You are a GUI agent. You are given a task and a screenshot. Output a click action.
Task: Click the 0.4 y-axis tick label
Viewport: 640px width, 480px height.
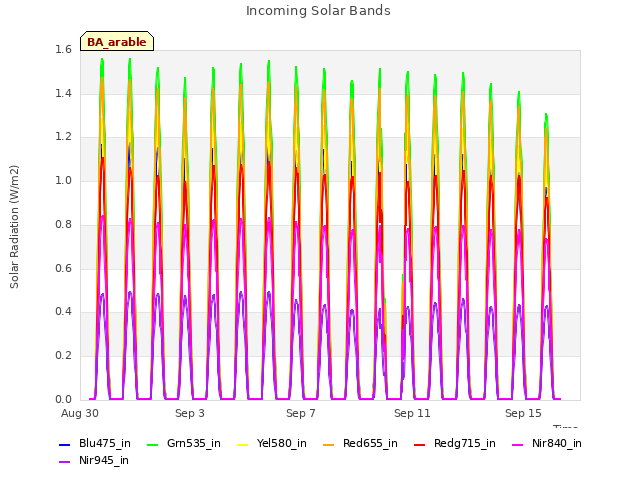(x=63, y=312)
